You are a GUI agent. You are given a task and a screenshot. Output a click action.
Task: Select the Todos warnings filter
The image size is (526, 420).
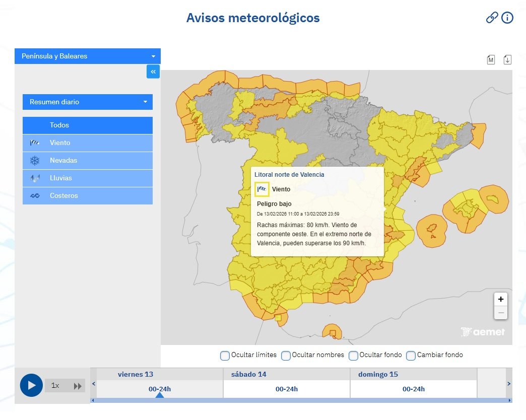[x=88, y=125]
